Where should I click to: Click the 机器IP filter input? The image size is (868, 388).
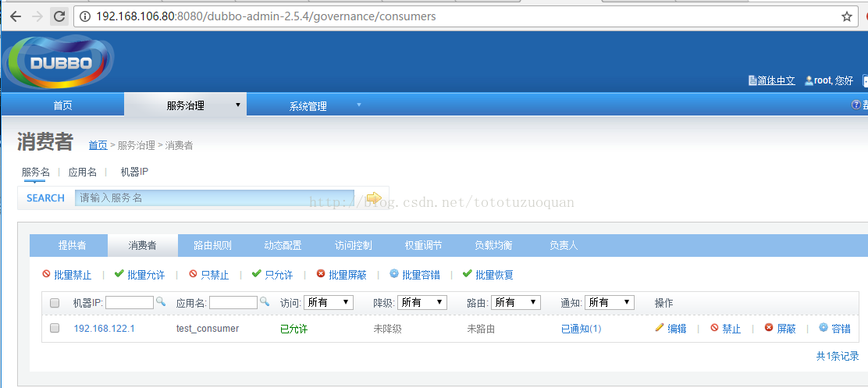point(130,302)
